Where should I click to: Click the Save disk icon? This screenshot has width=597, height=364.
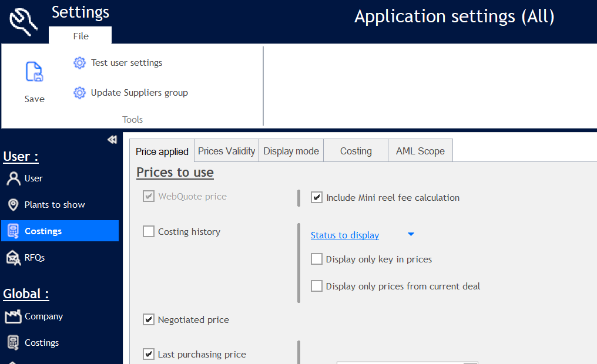point(34,72)
